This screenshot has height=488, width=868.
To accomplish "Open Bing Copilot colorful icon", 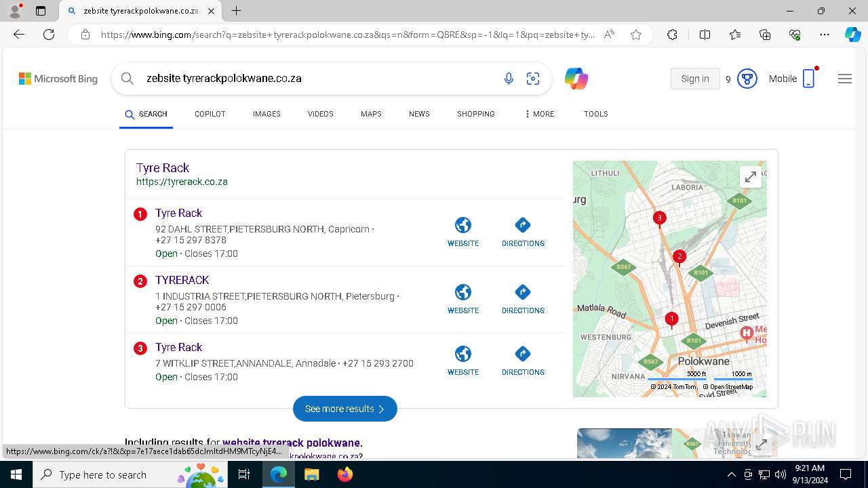I will pyautogui.click(x=576, y=79).
